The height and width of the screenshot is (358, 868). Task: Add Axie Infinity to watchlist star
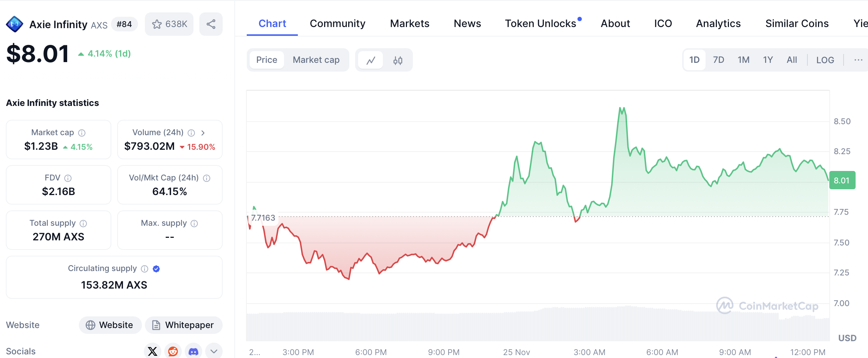[157, 24]
